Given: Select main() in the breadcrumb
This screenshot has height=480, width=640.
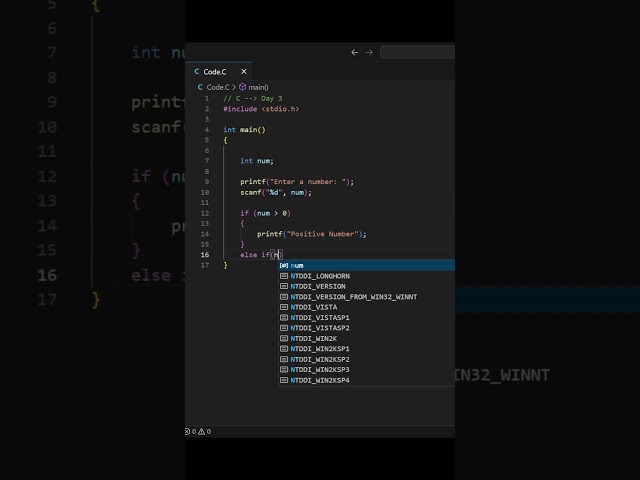Looking at the screenshot, I should coord(258,87).
